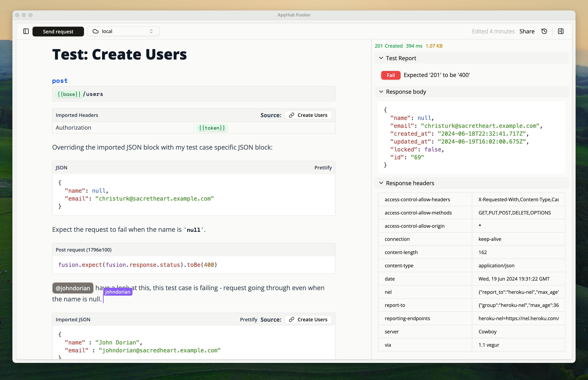Prettify the JSON override block
The height and width of the screenshot is (380, 588).
click(x=323, y=168)
